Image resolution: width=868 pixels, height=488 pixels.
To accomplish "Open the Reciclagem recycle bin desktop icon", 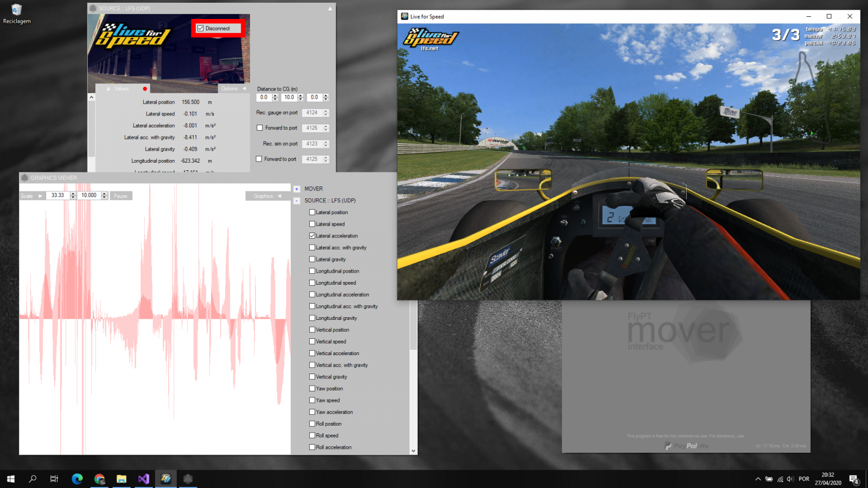I will click(16, 14).
